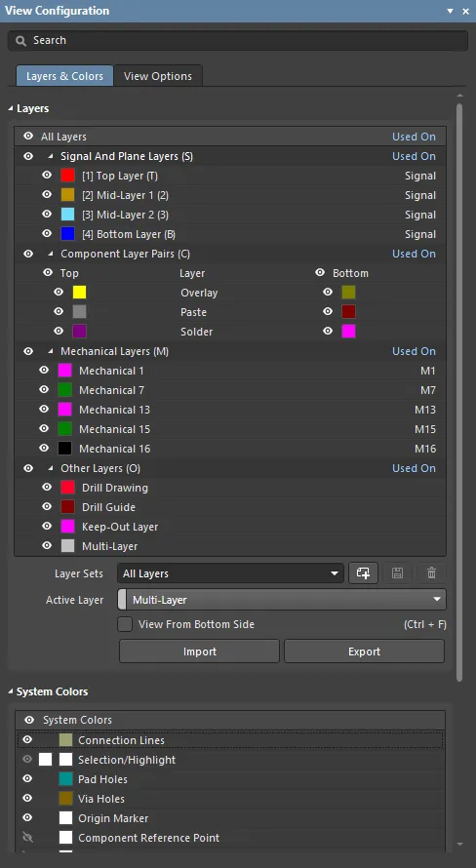
Task: Click the search magnifier icon
Action: (21, 41)
